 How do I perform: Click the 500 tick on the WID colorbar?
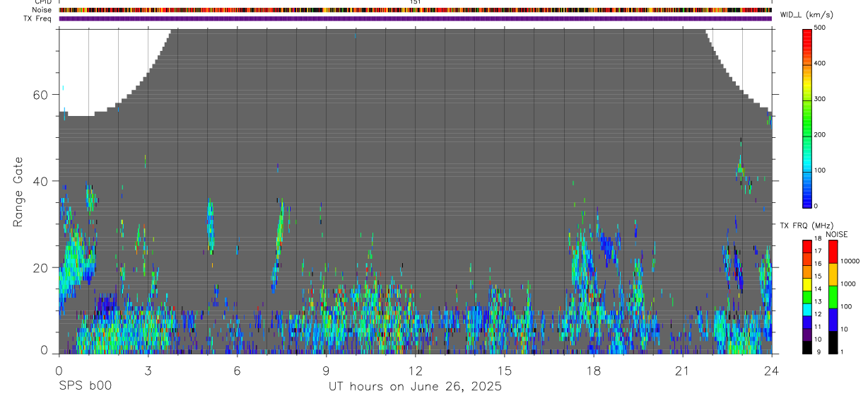[820, 28]
